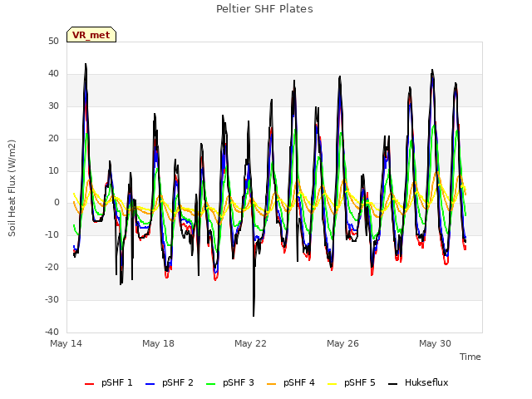Click the Hukseflux peak above 40 near May 14
The image size is (532, 399).
coord(86,65)
